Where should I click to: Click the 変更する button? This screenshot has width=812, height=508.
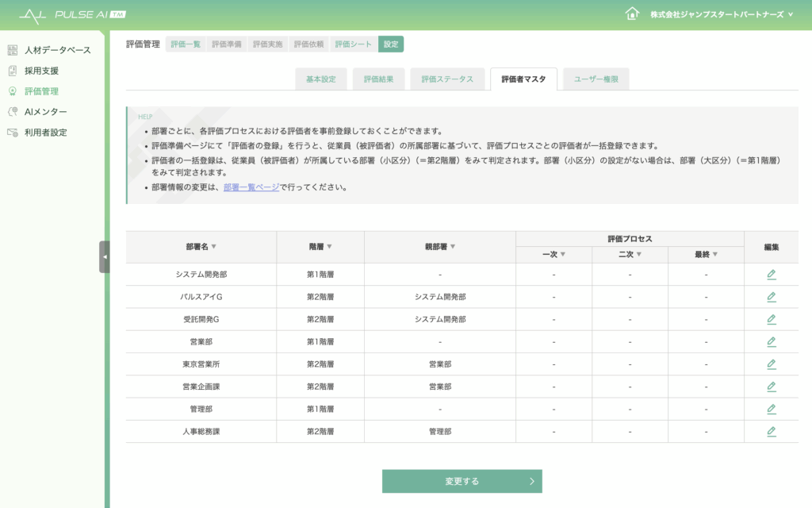point(462,481)
